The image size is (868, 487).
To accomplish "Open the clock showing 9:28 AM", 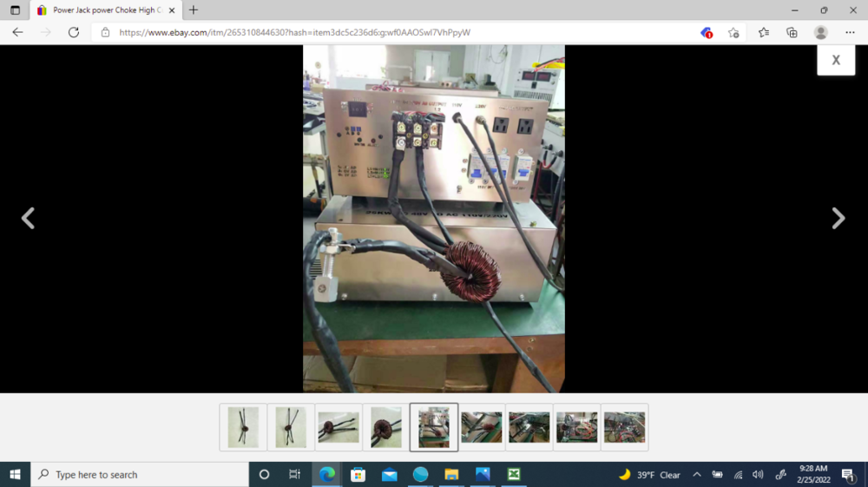I will click(x=813, y=474).
